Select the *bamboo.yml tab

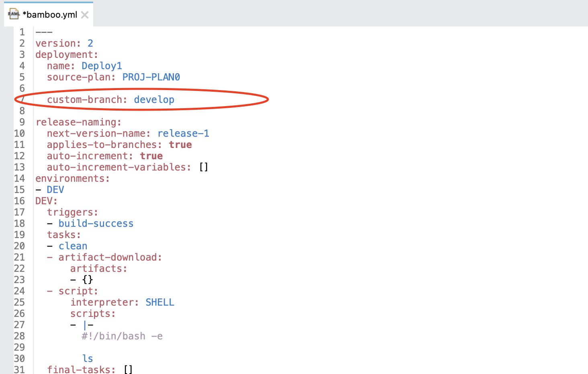pyautogui.click(x=49, y=14)
